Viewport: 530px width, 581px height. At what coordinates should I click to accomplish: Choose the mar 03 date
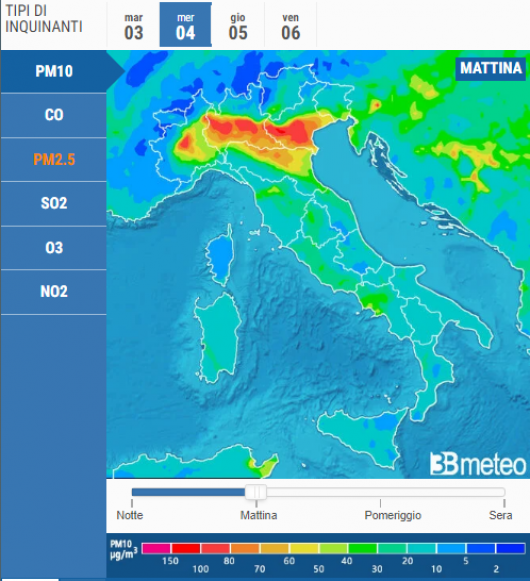point(133,26)
